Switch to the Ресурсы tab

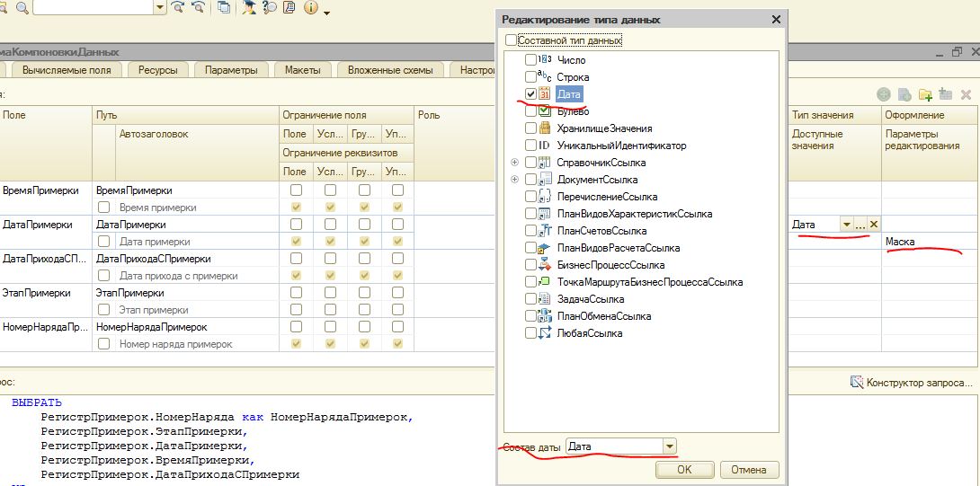pos(158,70)
